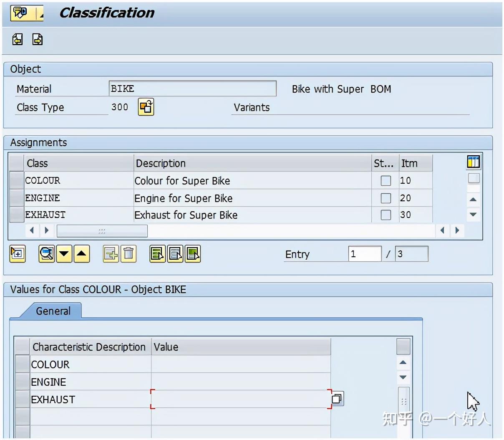Image resolution: width=504 pixels, height=440 pixels.
Task: Click the find/search assignment icon
Action: [47, 253]
